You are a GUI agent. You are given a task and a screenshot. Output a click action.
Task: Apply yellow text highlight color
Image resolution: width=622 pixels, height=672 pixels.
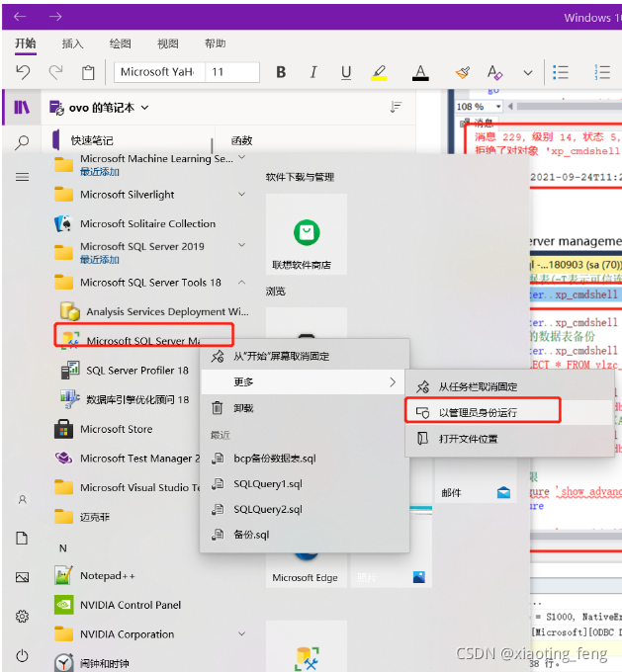379,72
